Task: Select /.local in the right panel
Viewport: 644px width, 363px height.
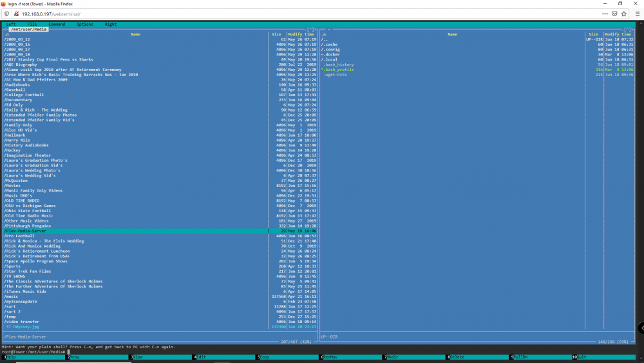Action: click(329, 59)
